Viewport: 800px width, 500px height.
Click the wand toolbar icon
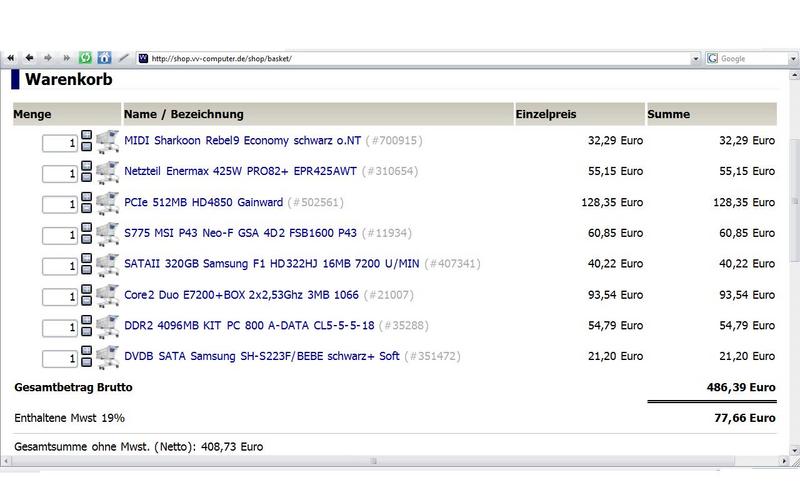123,58
